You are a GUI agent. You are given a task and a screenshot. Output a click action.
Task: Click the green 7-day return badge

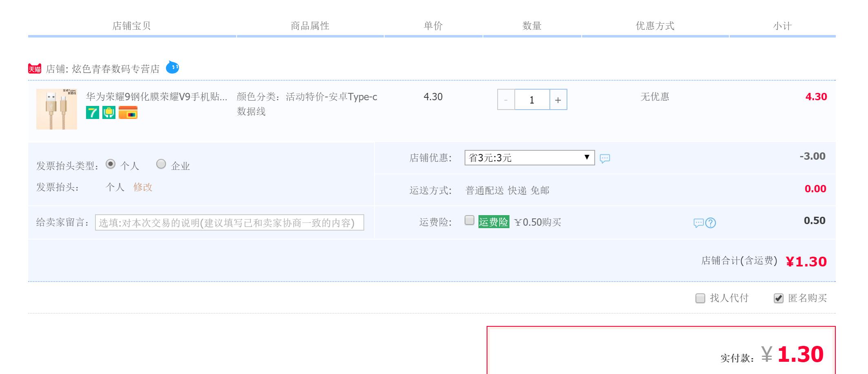coord(93,112)
